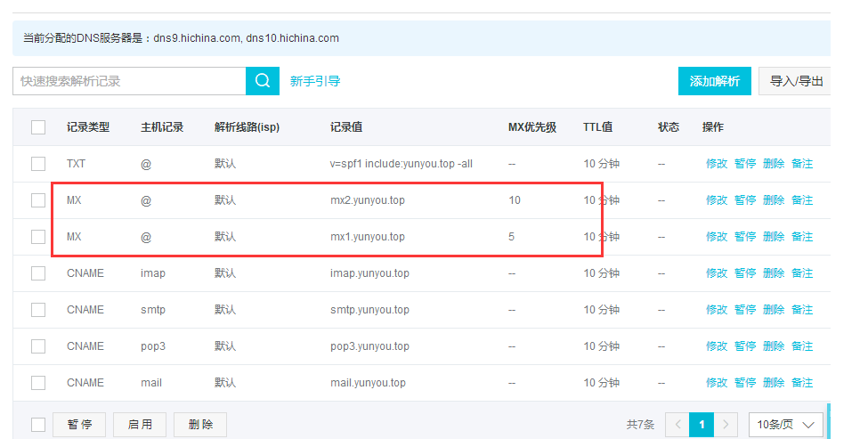Image resolution: width=868 pixels, height=439 pixels.
Task: Click the 添加解析 button
Action: 714,81
